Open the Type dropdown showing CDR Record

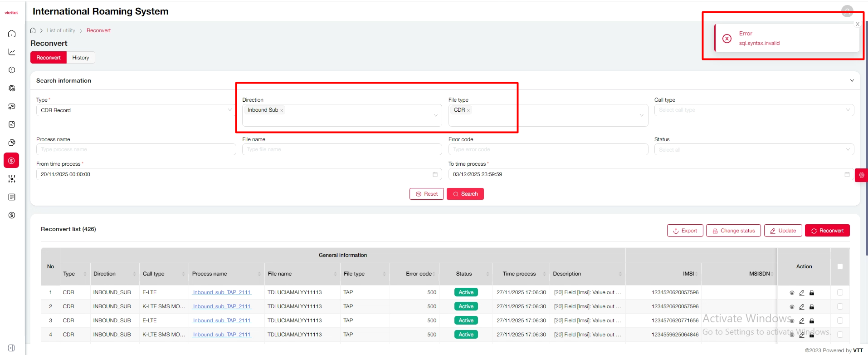136,110
